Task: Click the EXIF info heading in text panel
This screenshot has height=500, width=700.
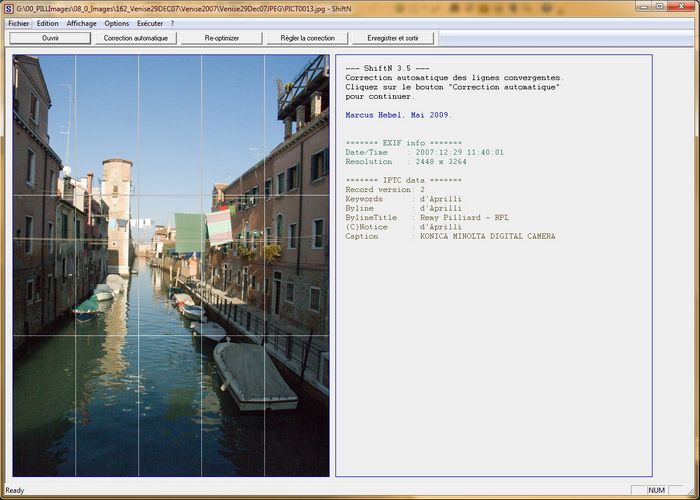Action: (404, 143)
